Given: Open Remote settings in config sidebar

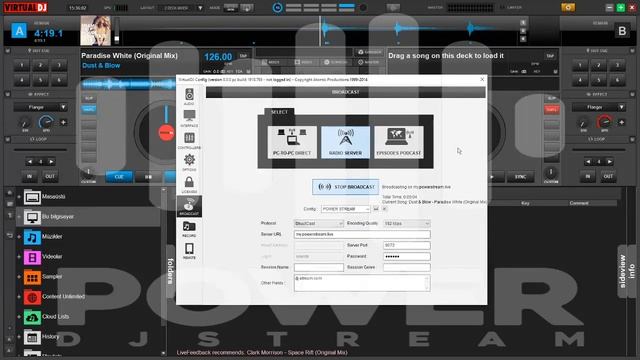Looking at the screenshot, I should click(189, 251).
